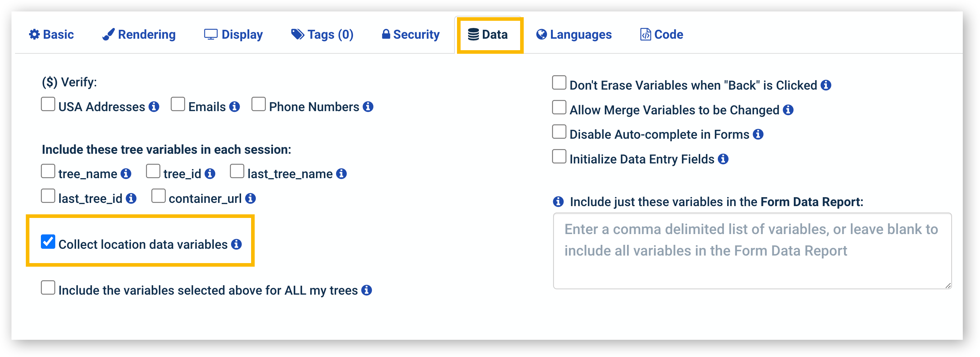Click info icon next to Phone Numbers
980x357 pixels.
tap(368, 107)
